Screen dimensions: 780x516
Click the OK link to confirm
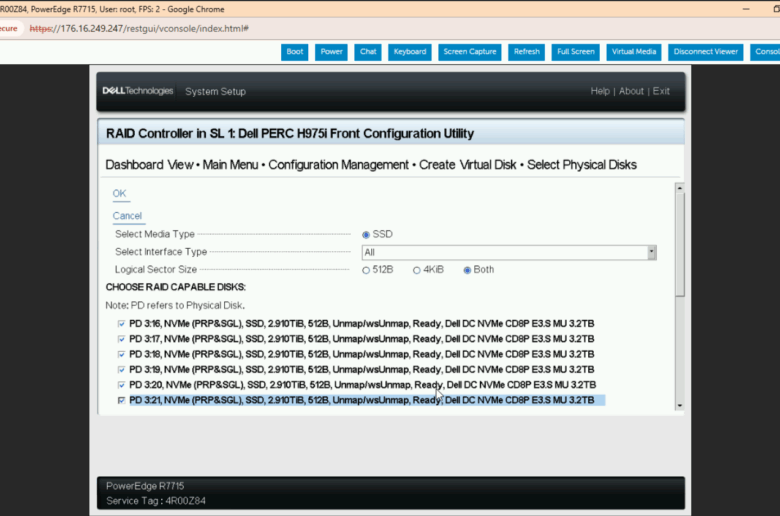tap(119, 194)
